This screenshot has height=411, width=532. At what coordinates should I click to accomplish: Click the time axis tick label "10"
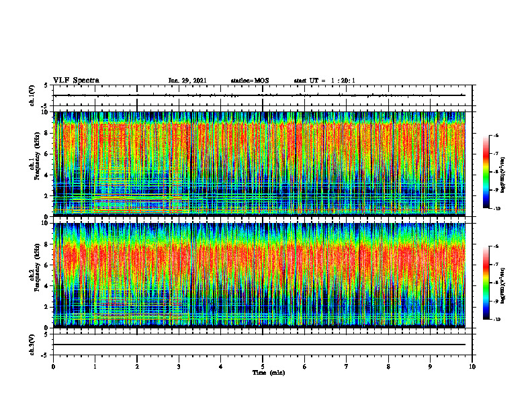pos(472,367)
